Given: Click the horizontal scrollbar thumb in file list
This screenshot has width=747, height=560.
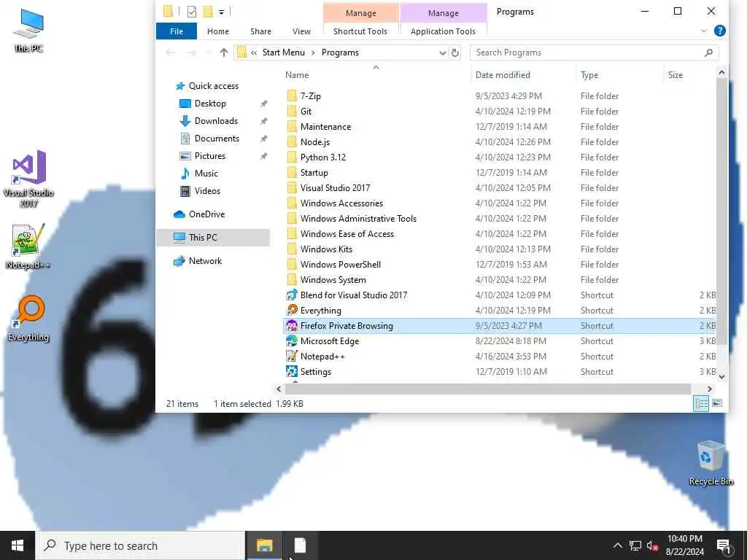Looking at the screenshot, I should tap(488, 389).
